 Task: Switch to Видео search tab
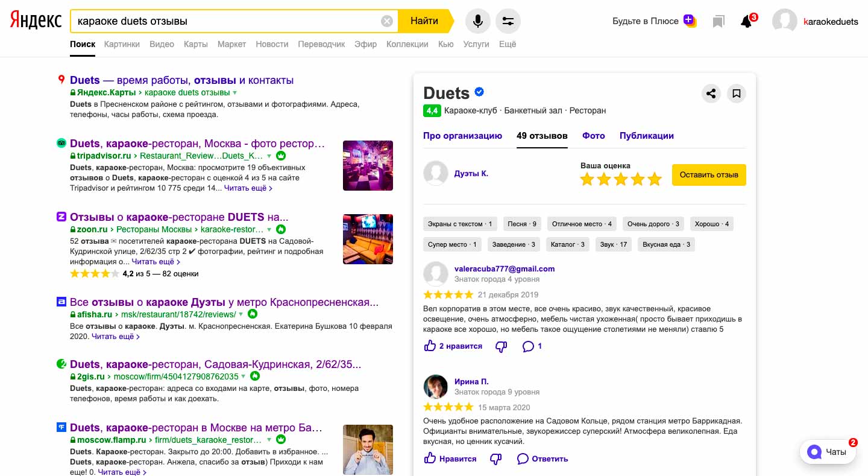click(x=162, y=44)
